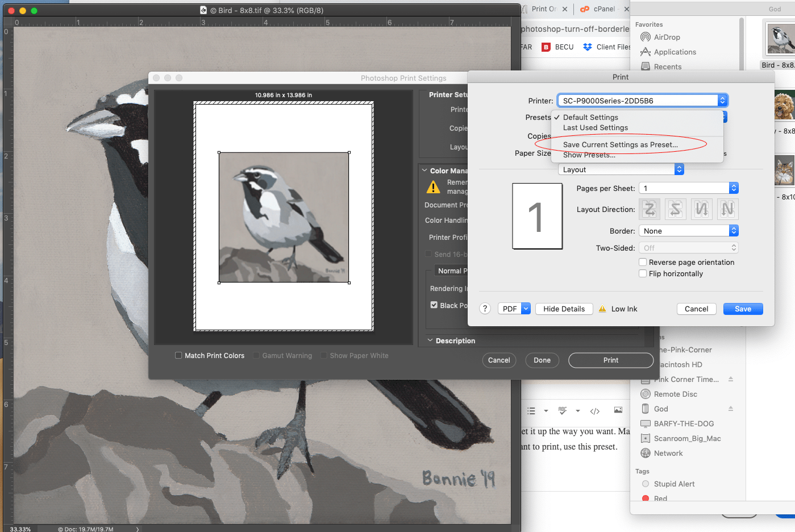Click the Low Ink warning icon
Viewport: 795px width, 532px height.
pos(602,309)
